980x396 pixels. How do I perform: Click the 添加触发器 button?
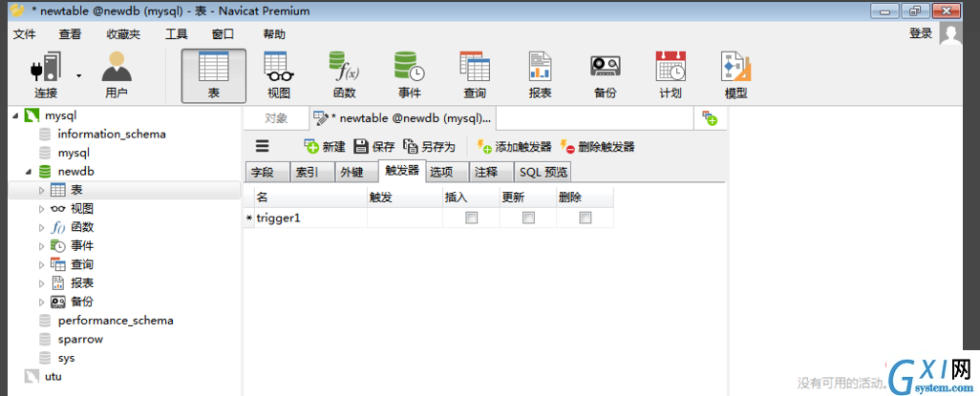[515, 147]
